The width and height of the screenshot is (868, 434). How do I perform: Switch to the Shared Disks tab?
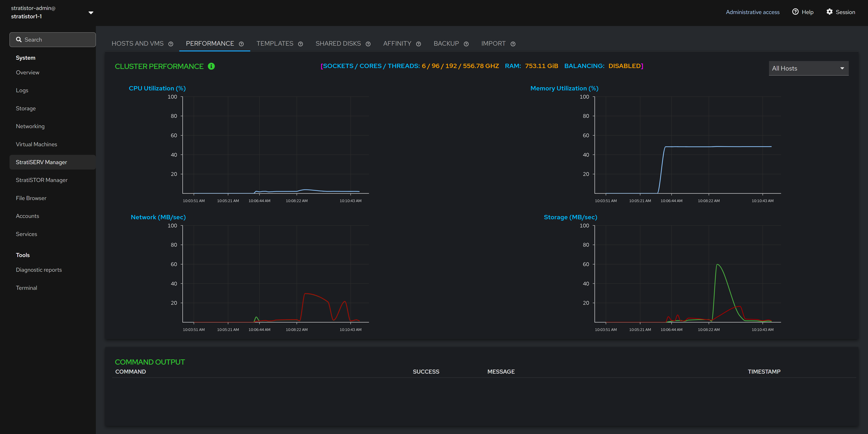338,44
